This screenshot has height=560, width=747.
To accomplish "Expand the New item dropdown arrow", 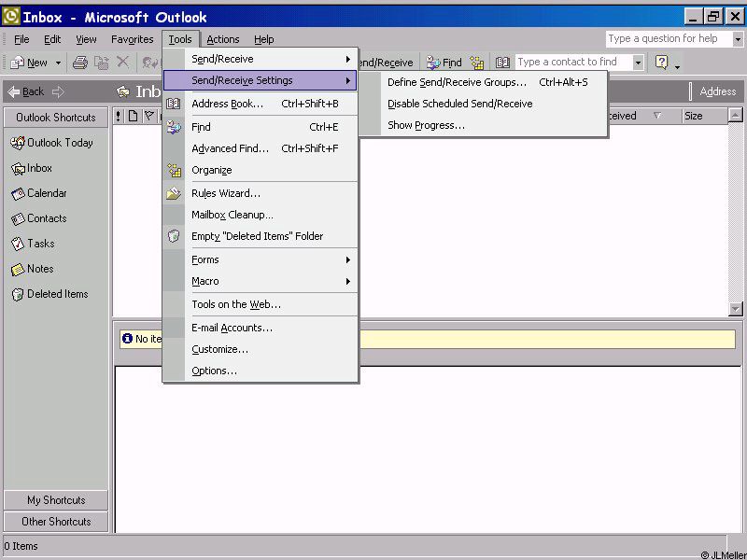I will (58, 63).
